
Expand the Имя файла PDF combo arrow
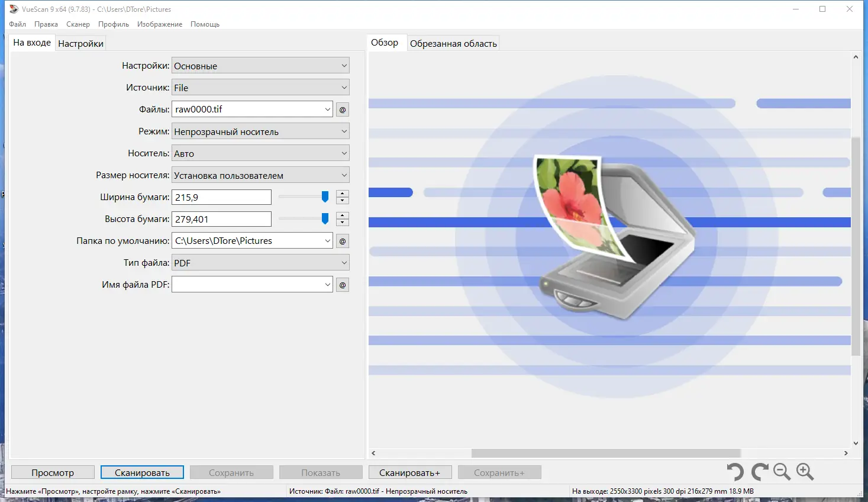pyautogui.click(x=328, y=285)
